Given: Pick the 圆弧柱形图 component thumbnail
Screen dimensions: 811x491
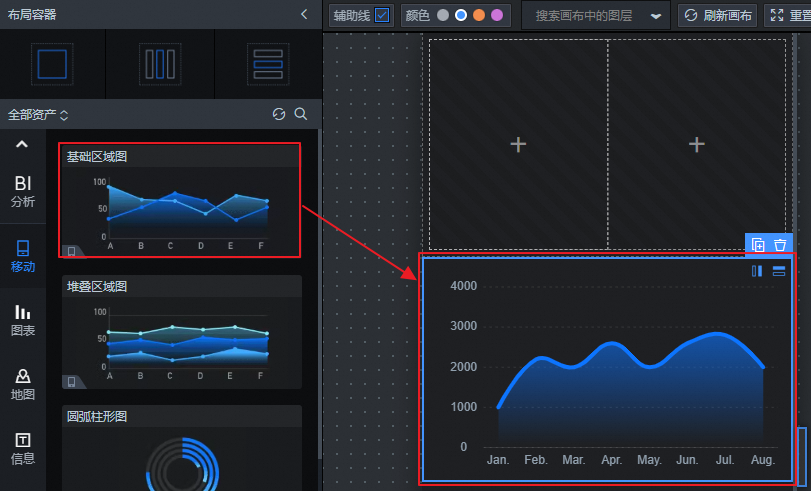Looking at the screenshot, I should point(182,448).
